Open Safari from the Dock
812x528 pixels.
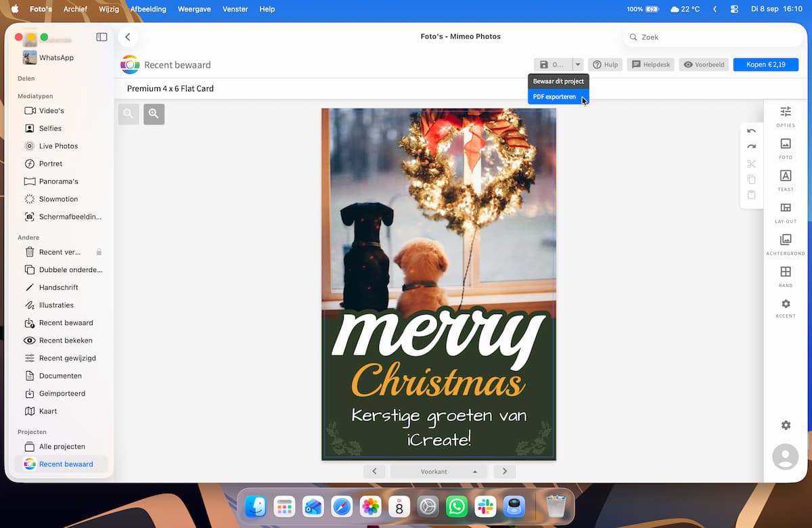pos(342,506)
